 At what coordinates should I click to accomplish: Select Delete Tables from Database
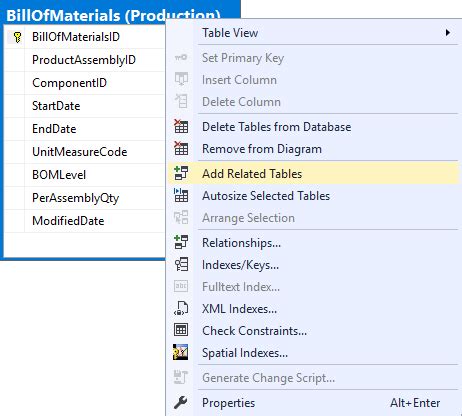tap(313, 127)
